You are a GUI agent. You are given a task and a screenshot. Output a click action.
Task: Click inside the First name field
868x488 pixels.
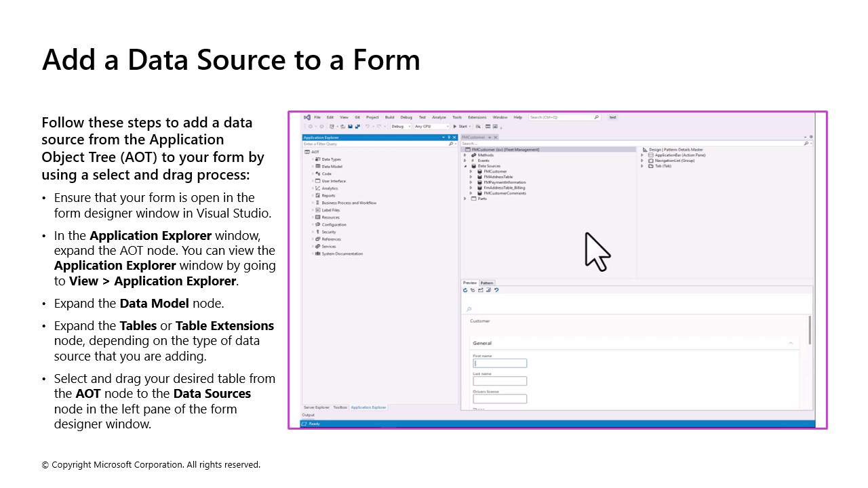pos(500,363)
